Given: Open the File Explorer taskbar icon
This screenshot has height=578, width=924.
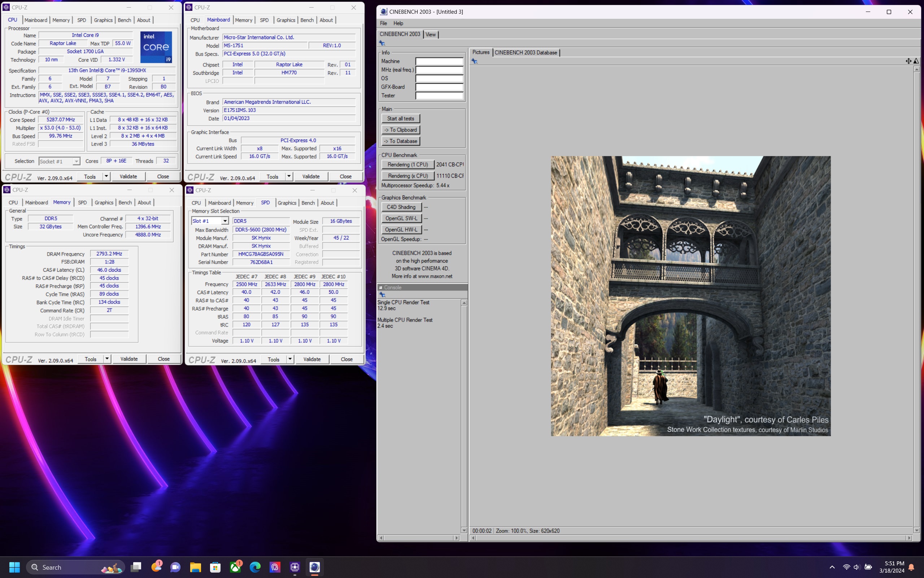Looking at the screenshot, I should pos(196,567).
